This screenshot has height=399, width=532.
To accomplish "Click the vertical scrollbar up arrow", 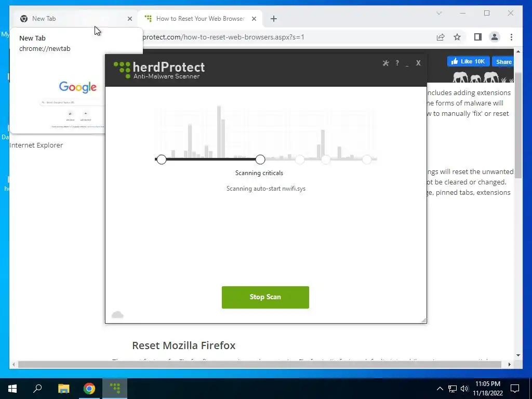I will [x=518, y=51].
